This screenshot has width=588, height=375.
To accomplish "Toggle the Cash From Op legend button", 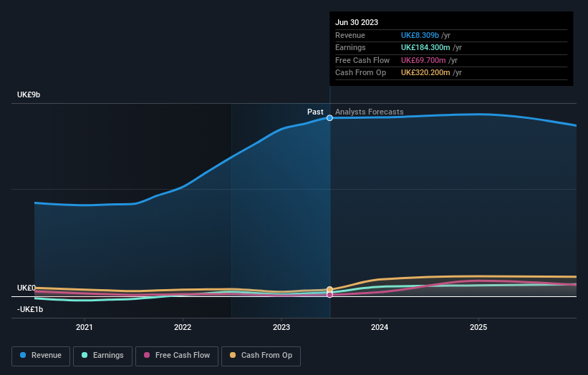I will coord(261,356).
